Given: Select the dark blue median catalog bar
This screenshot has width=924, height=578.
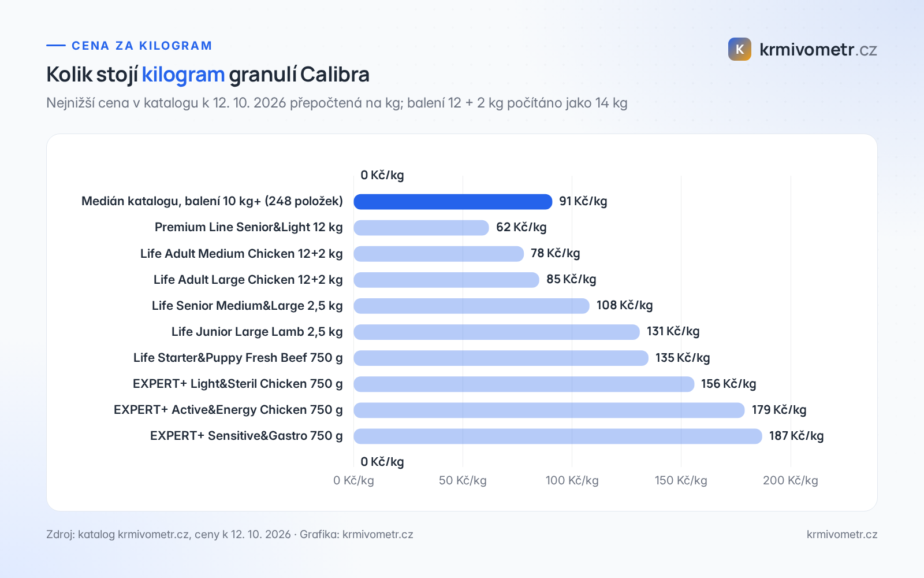Looking at the screenshot, I should pyautogui.click(x=453, y=202).
